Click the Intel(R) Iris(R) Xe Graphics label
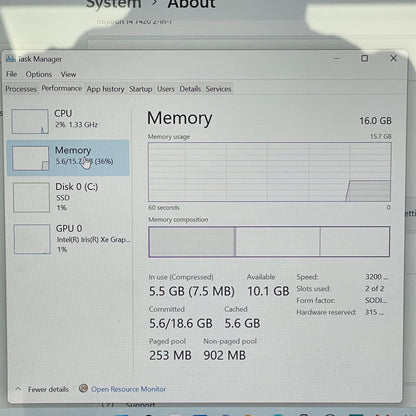This screenshot has width=416, height=416. coord(93,239)
